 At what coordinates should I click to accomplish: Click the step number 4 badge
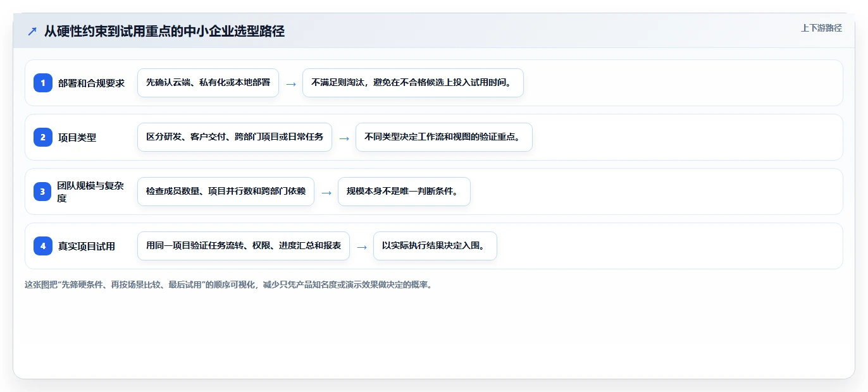[x=43, y=246]
